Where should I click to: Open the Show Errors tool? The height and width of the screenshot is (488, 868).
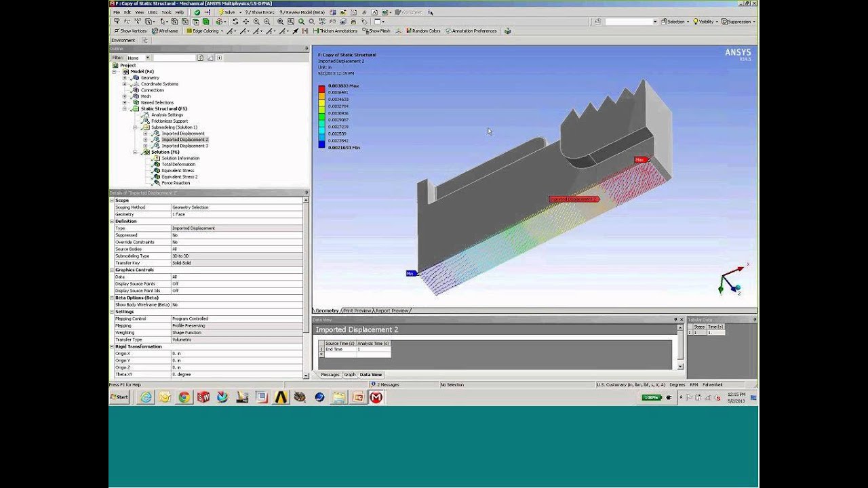pyautogui.click(x=260, y=12)
